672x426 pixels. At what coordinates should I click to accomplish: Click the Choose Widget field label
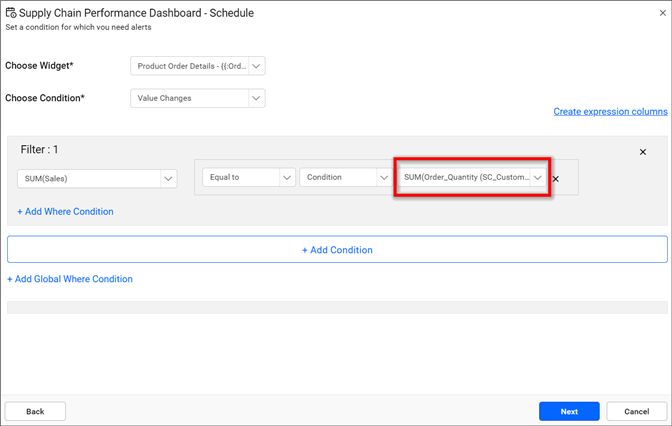(x=40, y=66)
